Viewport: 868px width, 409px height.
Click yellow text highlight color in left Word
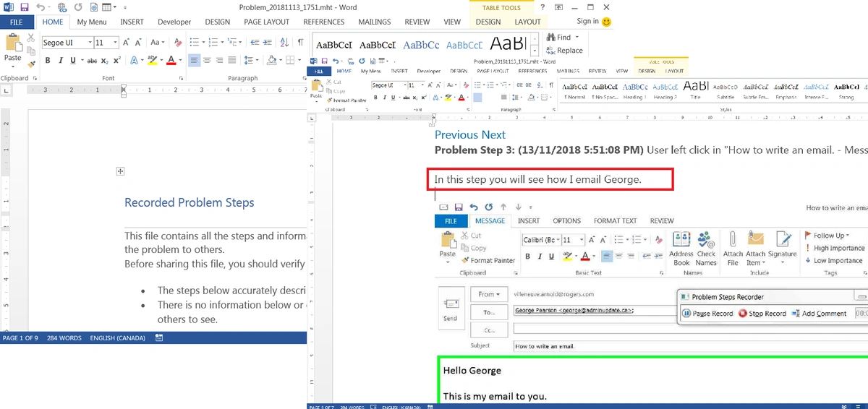152,61
